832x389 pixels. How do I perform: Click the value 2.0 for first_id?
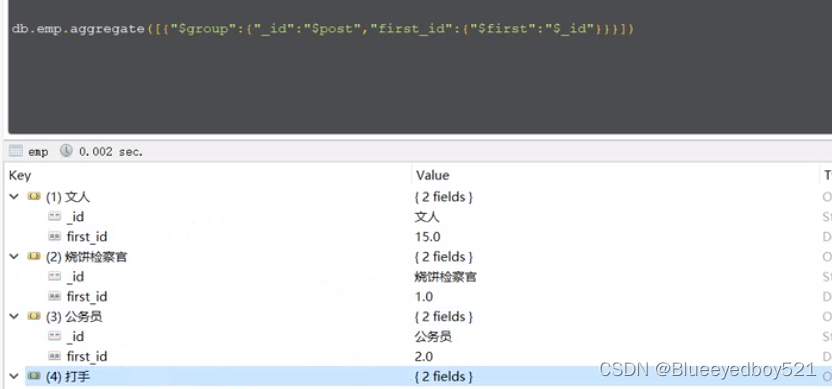click(x=424, y=357)
